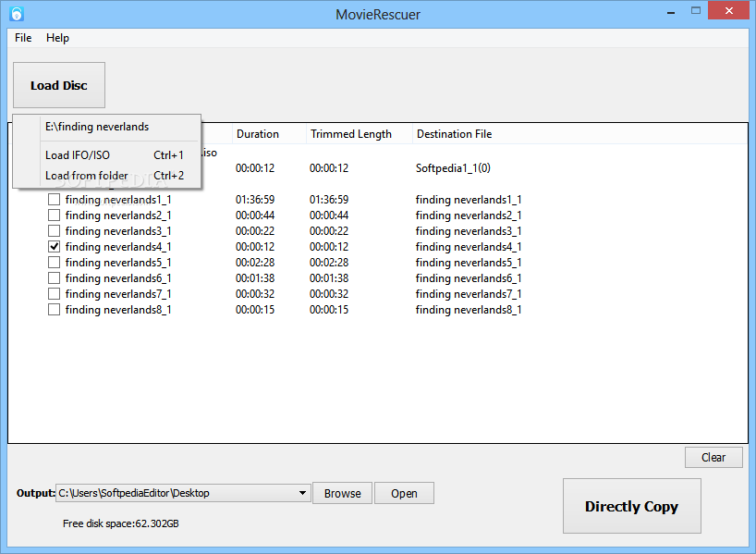Click the Destination File column header

click(454, 134)
